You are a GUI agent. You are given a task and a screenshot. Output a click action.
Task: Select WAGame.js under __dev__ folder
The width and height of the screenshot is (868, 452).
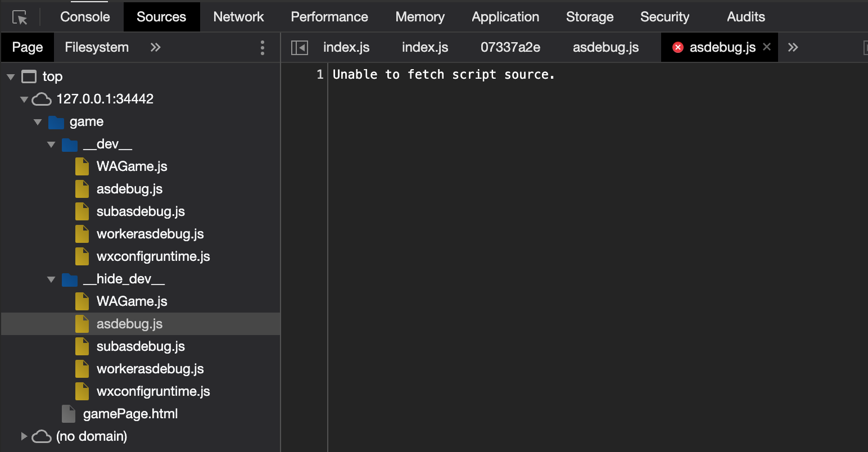(132, 166)
